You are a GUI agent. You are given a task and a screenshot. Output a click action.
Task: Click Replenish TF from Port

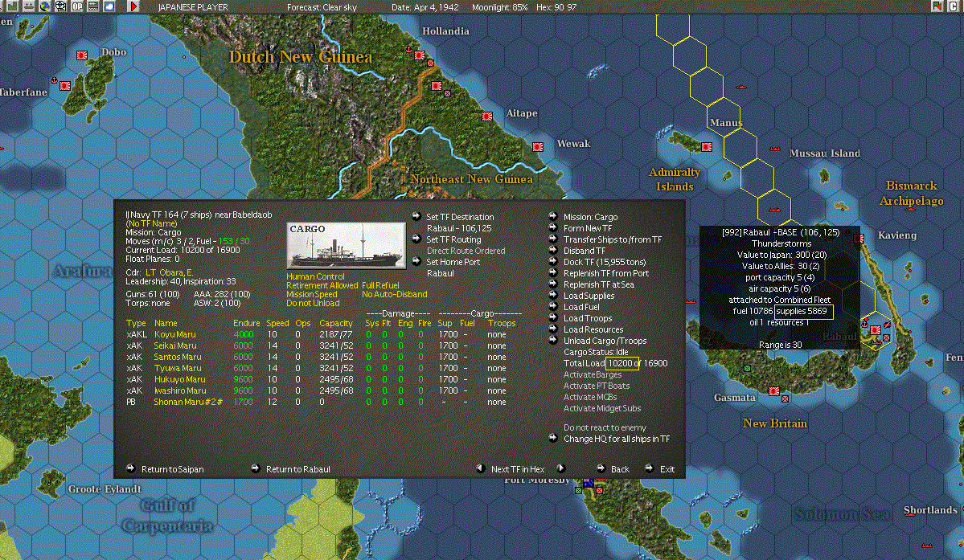coord(606,273)
